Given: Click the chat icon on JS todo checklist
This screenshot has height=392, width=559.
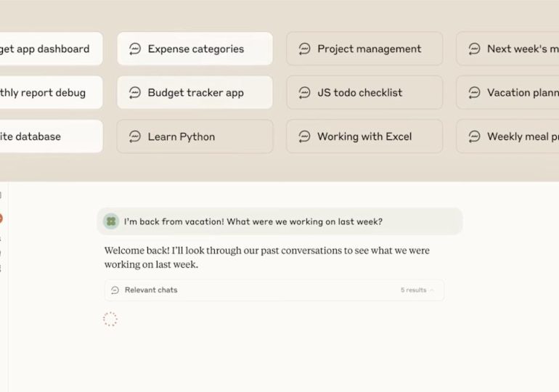Looking at the screenshot, I should pos(304,93).
